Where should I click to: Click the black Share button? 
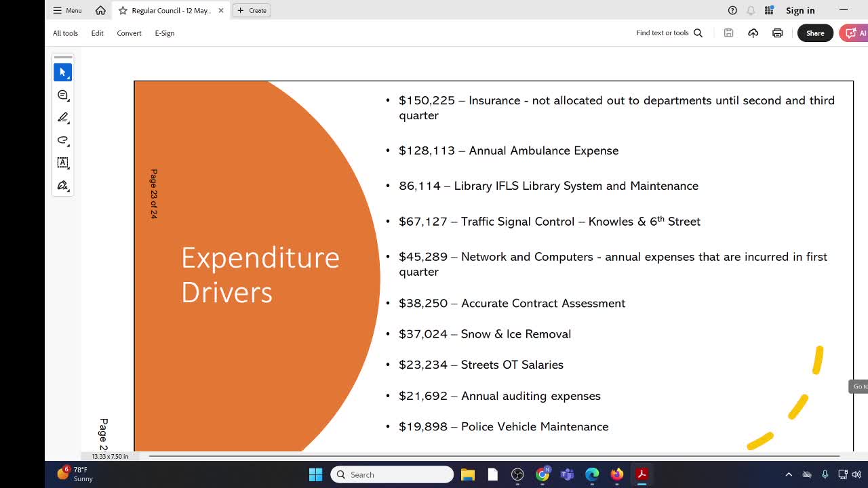[815, 33]
